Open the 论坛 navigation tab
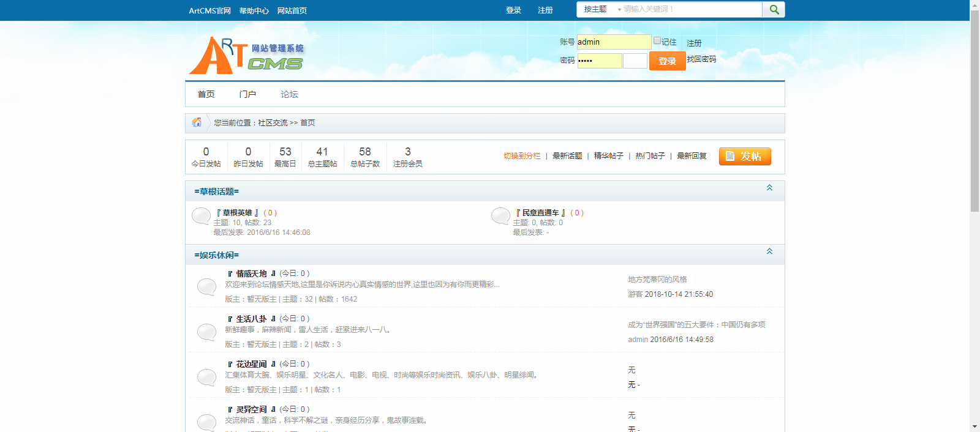Screen dimensions: 980x432 pos(289,94)
